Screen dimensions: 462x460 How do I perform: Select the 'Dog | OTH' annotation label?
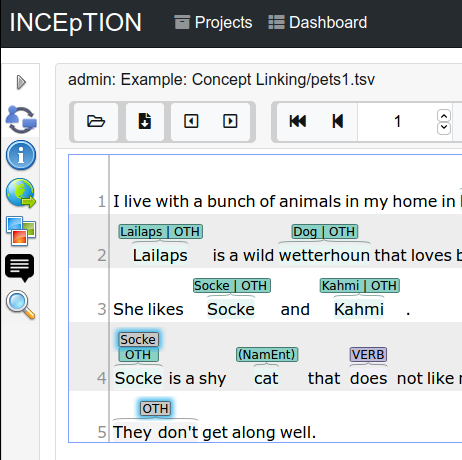(325, 232)
